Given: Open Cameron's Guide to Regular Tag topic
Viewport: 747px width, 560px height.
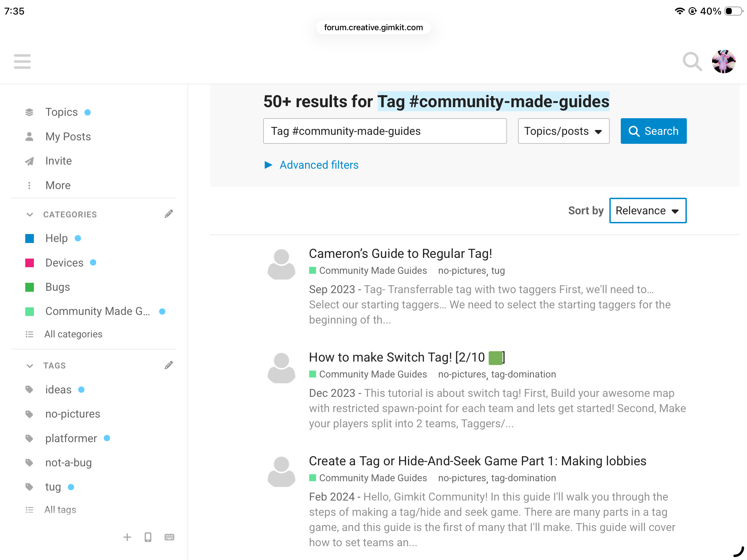Looking at the screenshot, I should (x=400, y=253).
